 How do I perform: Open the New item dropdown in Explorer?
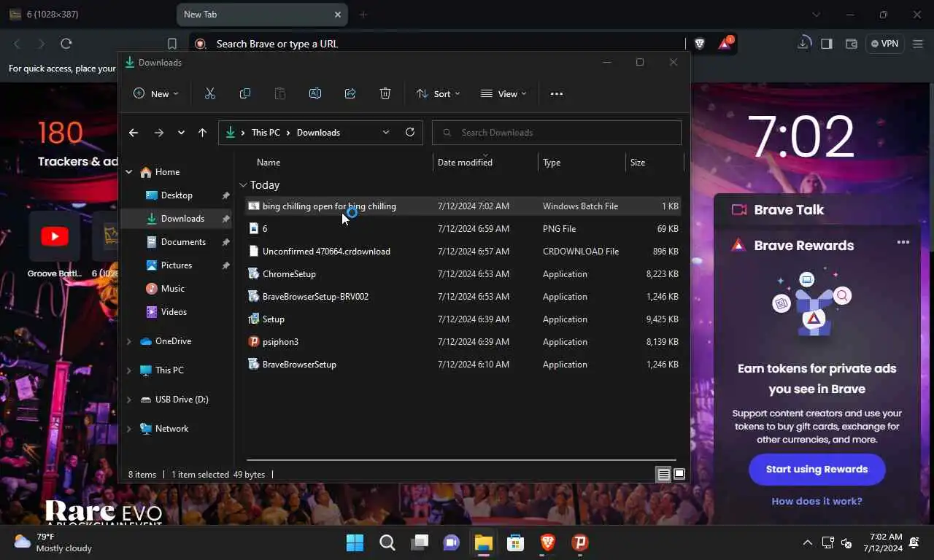156,93
